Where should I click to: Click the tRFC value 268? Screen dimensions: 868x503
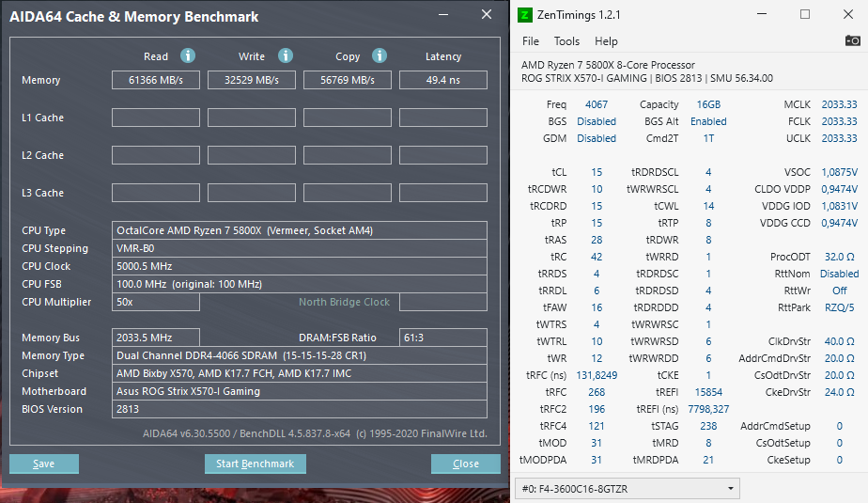pyautogui.click(x=597, y=392)
